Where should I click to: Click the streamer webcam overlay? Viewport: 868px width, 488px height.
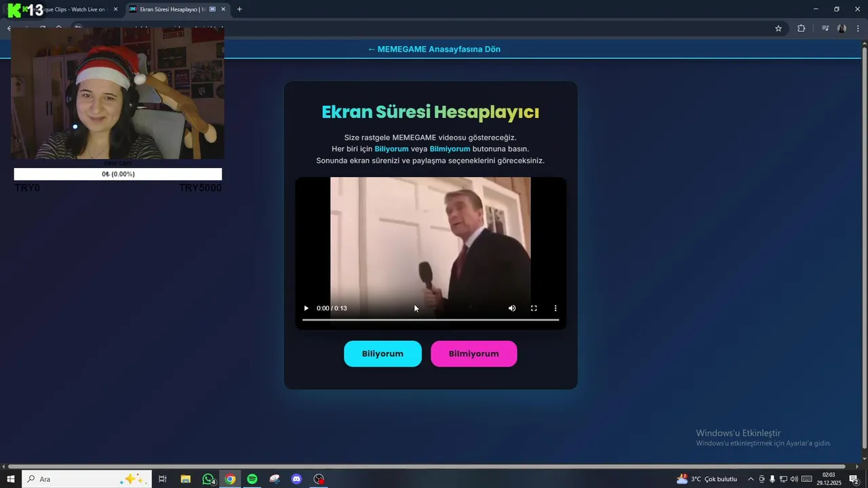117,94
